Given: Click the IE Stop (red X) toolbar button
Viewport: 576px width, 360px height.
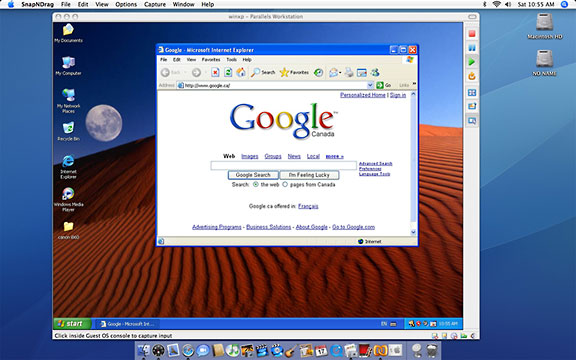Looking at the screenshot, I should 215,72.
